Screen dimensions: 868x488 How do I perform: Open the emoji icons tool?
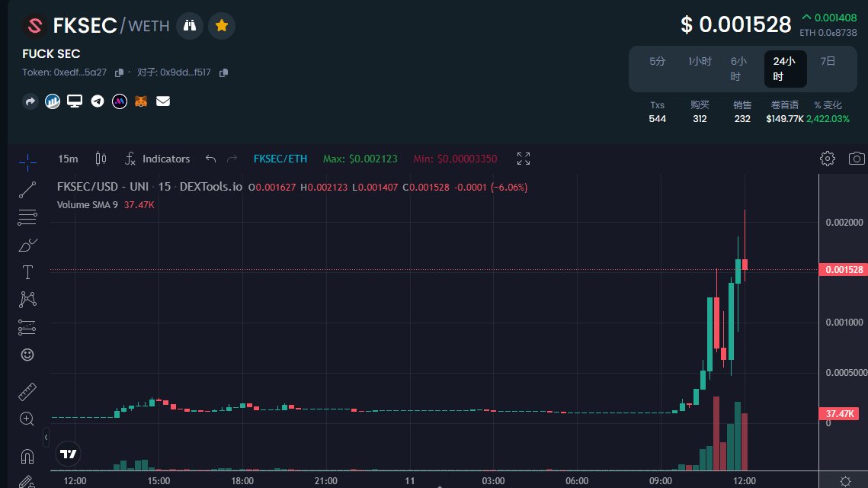coord(27,355)
